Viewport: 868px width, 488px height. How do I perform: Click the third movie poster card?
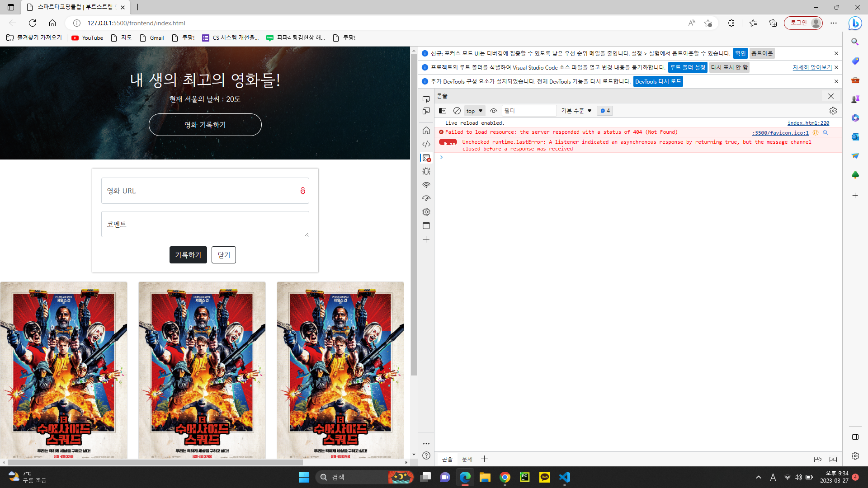click(x=340, y=370)
